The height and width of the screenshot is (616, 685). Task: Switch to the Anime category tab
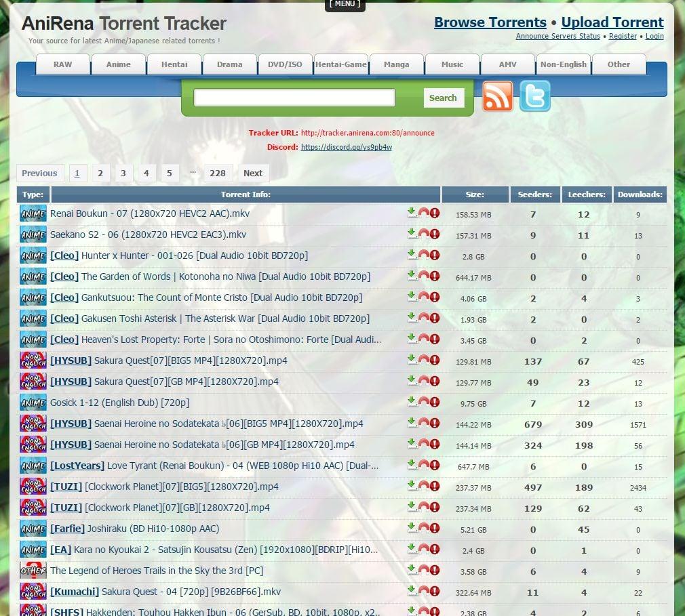[119, 64]
